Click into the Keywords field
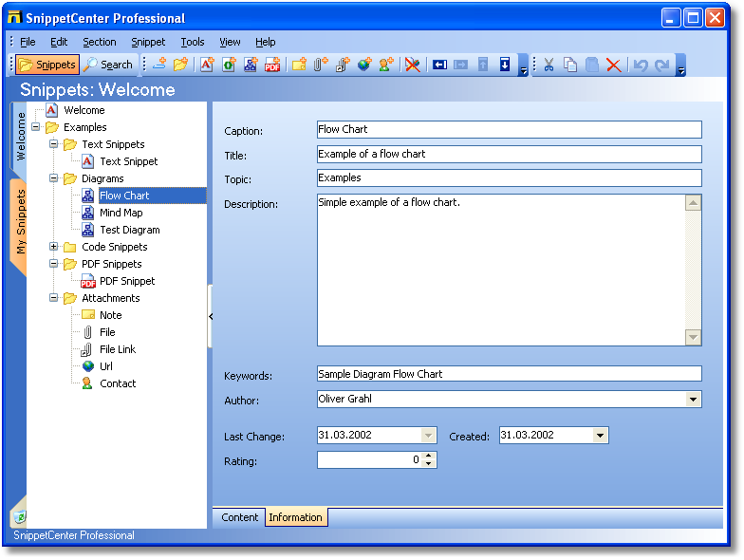Screen dimensions: 744x560 pyautogui.click(x=509, y=374)
